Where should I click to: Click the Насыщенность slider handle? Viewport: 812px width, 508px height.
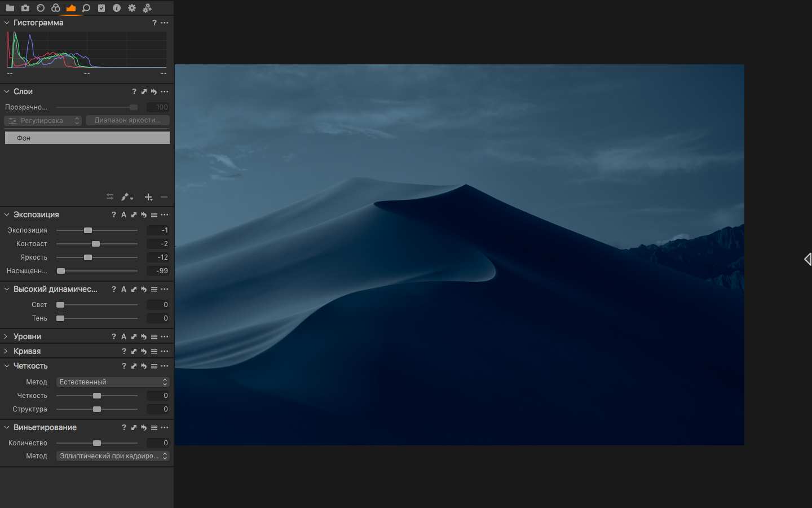tap(61, 271)
